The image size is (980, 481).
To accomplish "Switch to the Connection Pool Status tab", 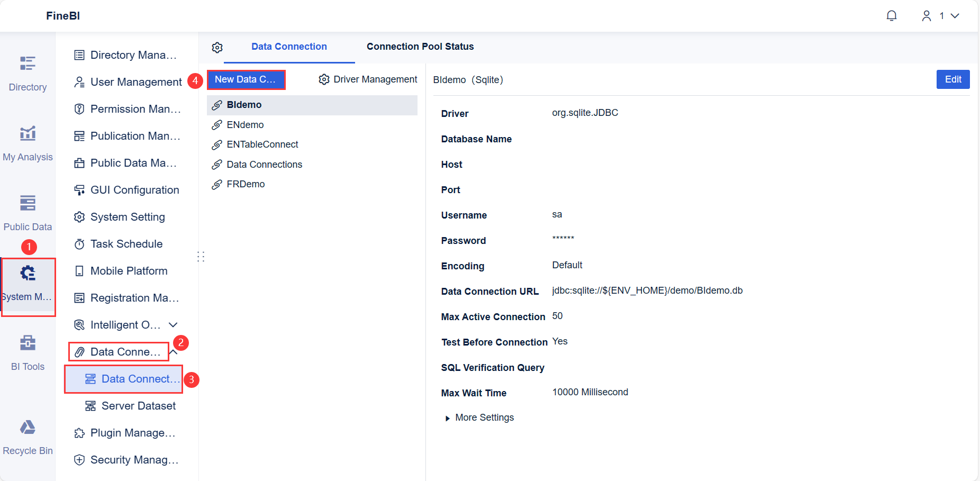I will (420, 47).
